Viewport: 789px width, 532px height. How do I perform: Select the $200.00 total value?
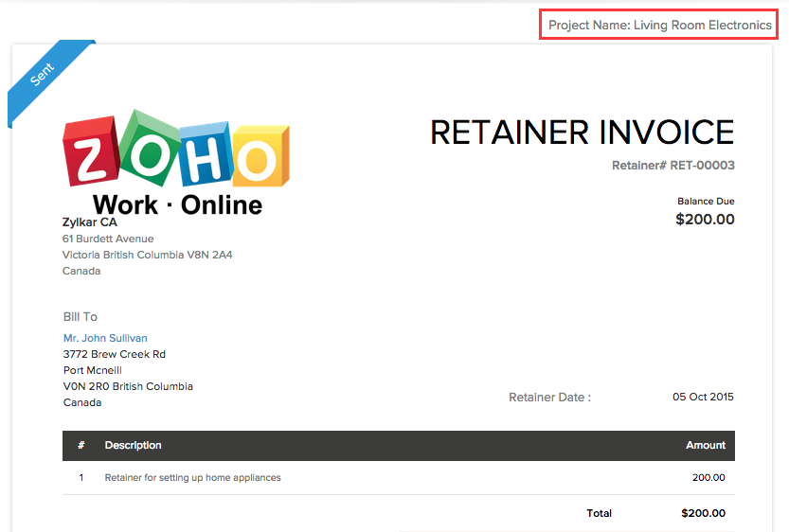[703, 513]
